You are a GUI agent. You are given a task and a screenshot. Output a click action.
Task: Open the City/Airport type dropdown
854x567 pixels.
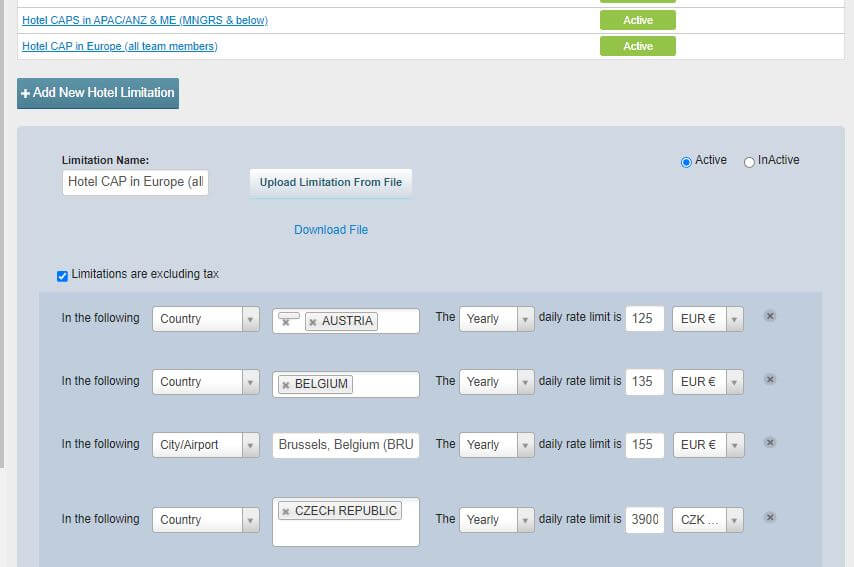(x=206, y=445)
